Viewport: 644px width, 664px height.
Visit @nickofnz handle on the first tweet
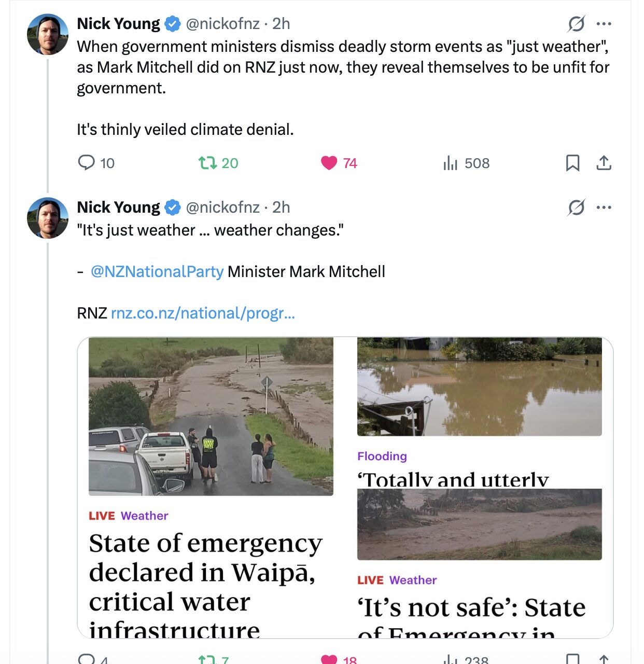[x=222, y=23]
